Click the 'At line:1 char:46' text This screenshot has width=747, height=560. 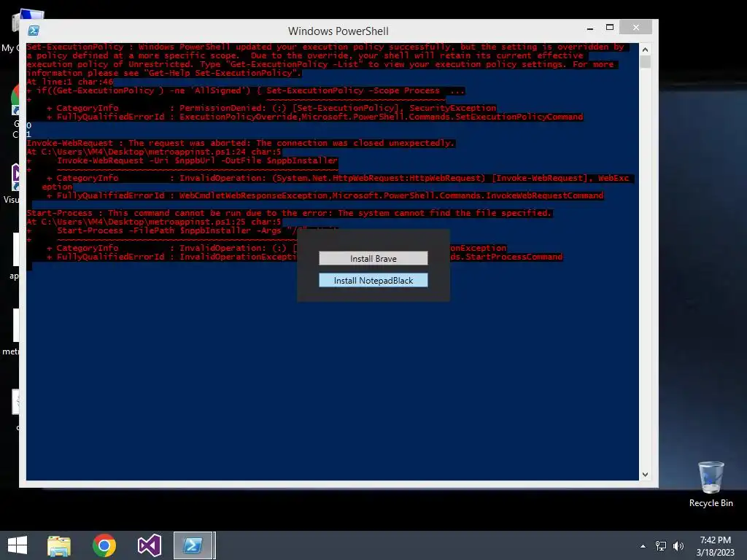pyautogui.click(x=69, y=82)
